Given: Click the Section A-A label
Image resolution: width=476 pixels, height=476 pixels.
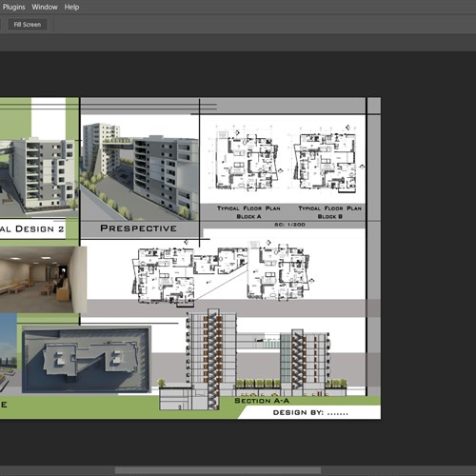Looking at the screenshot, I should click(x=262, y=401).
